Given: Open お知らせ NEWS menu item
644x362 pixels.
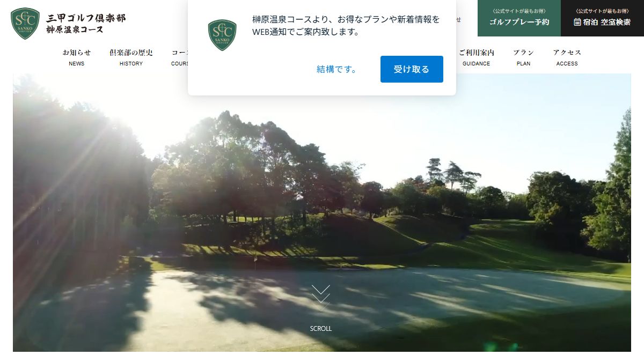Looking at the screenshot, I should 77,57.
